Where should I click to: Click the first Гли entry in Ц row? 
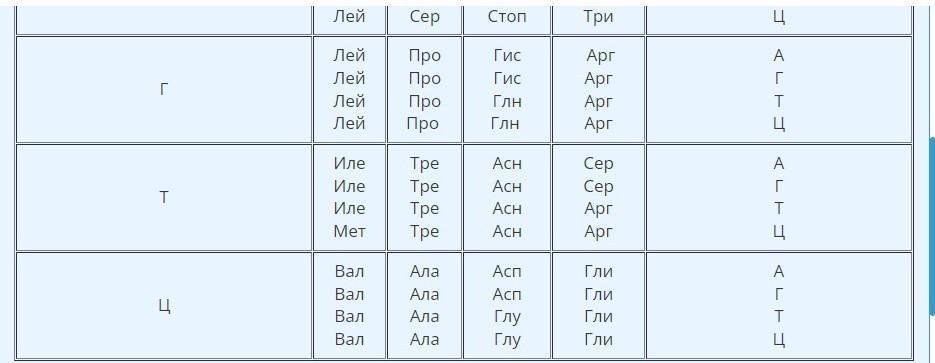(598, 272)
